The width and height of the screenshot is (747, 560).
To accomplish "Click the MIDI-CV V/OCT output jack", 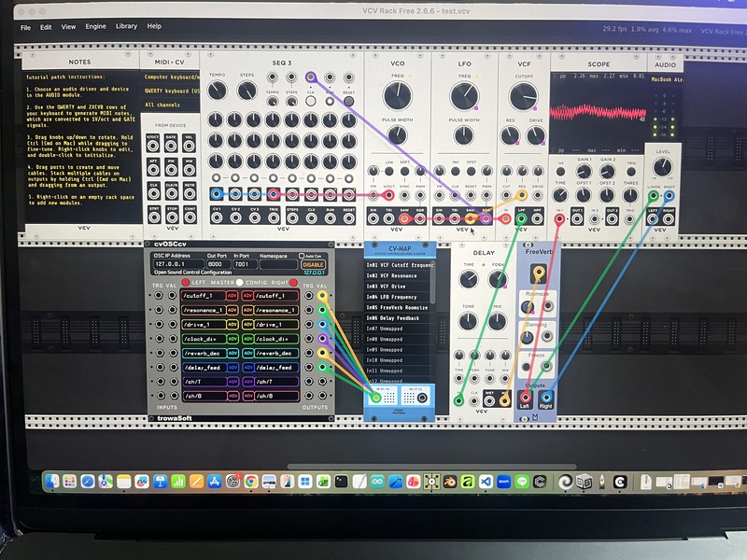I will (153, 146).
